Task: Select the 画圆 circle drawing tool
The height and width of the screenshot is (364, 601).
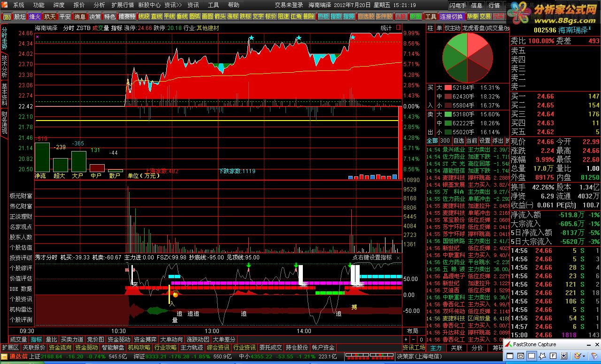Action: 207,16
